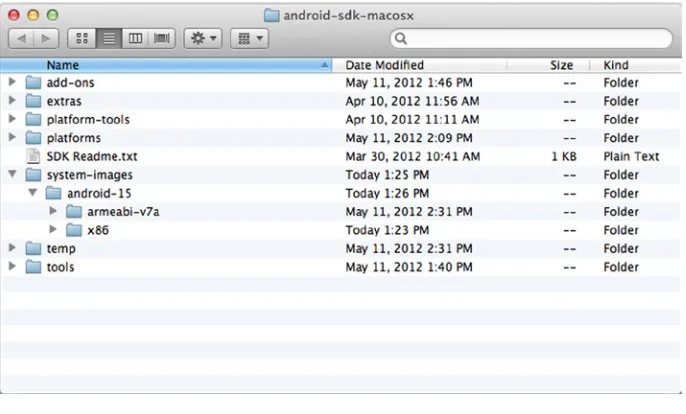Click the sort ascending arrow in Name header
This screenshot has height=414, width=686.
point(324,65)
